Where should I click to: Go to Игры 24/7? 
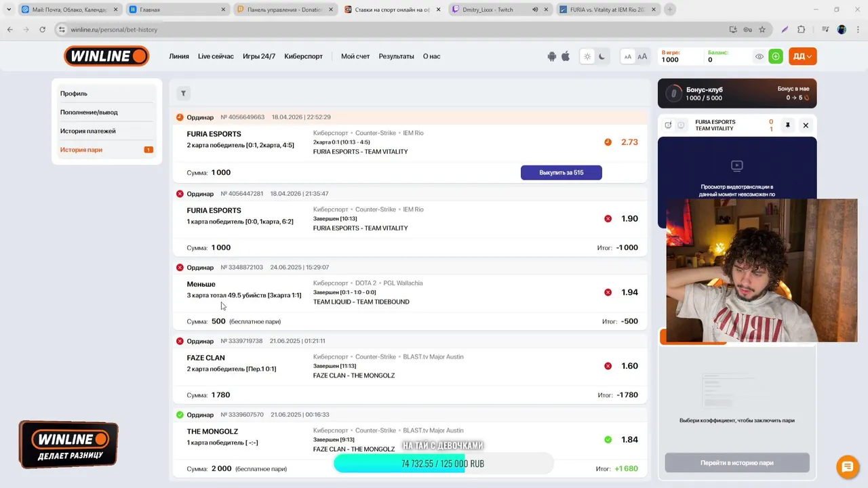coord(259,56)
